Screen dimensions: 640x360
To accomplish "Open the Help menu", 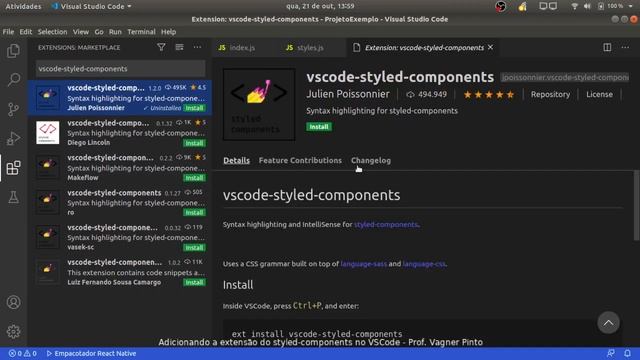I will click(168, 32).
